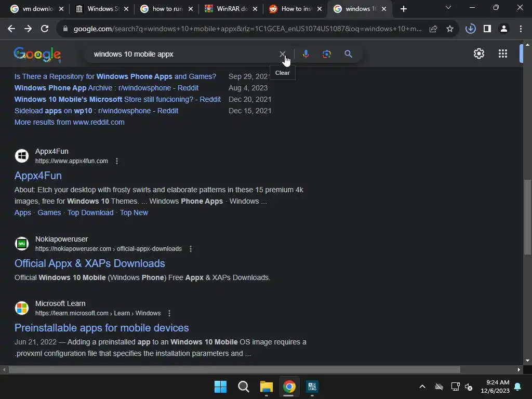Image resolution: width=532 pixels, height=399 pixels.
Task: Open the Appx4Fun result title
Action: tap(38, 176)
